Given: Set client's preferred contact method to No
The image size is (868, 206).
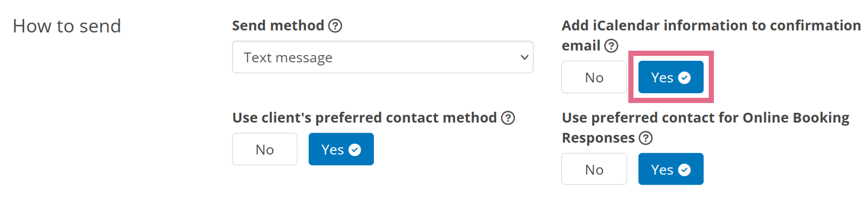Looking at the screenshot, I should tap(265, 149).
